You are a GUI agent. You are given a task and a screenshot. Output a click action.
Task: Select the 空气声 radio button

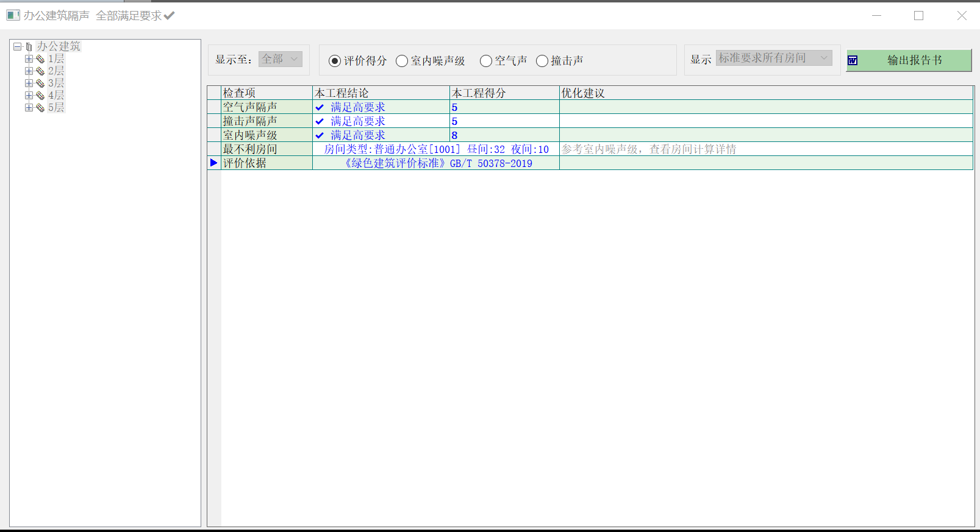click(486, 61)
